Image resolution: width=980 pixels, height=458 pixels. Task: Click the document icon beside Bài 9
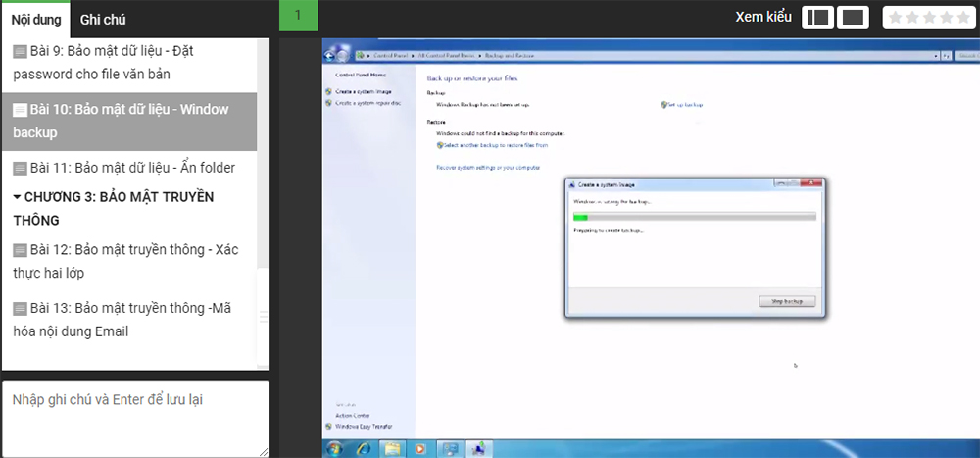(20, 51)
